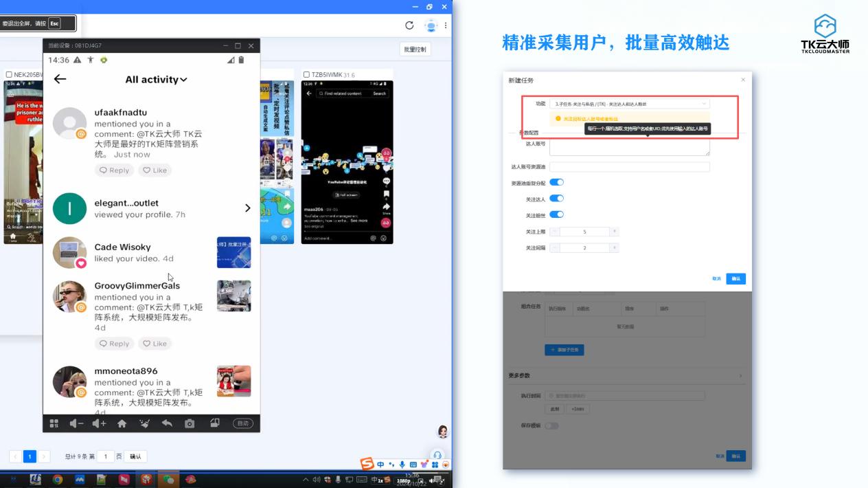The width and height of the screenshot is (868, 488).
Task: Click inside the 达人账号 input field
Action: (628, 148)
